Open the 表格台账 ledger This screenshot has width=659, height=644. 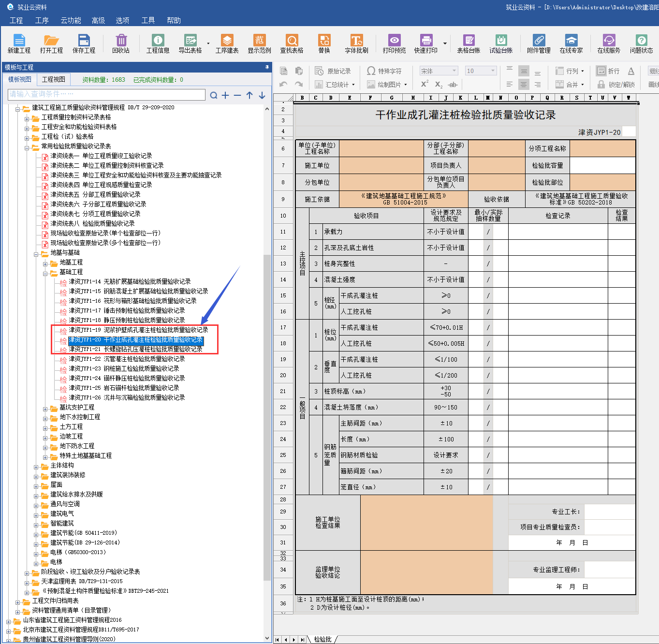click(x=469, y=44)
